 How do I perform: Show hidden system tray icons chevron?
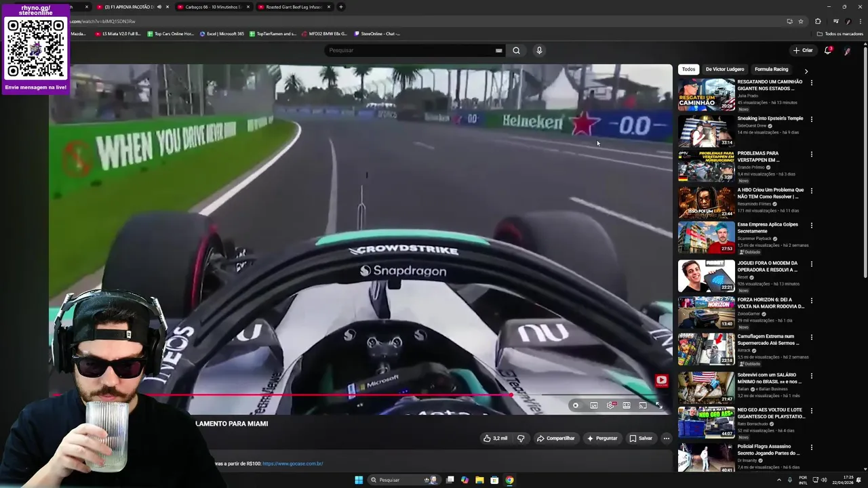[x=778, y=480]
